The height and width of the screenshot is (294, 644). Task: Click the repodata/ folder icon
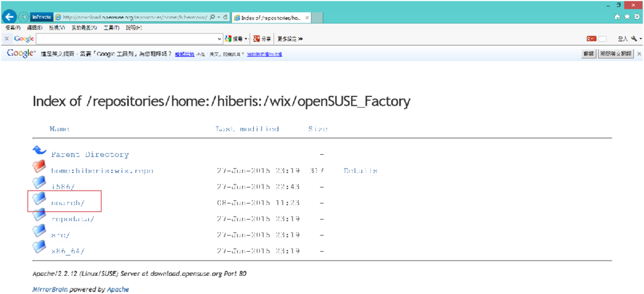coord(40,215)
